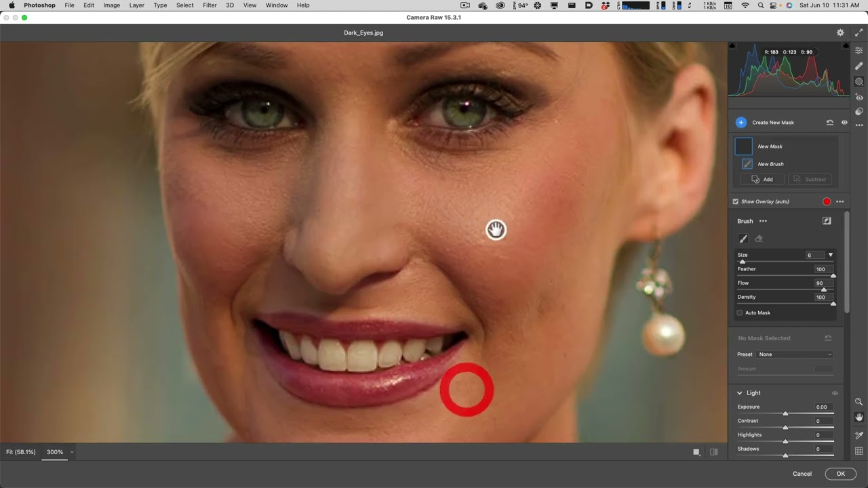Viewport: 868px width, 488px height.
Task: Click the 300% zoom button
Action: (x=54, y=452)
